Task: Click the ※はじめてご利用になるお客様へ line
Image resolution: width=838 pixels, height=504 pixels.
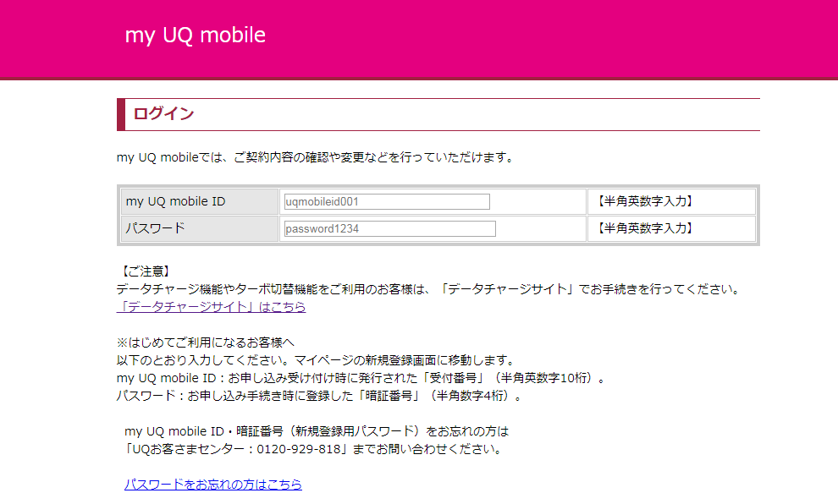Action: click(x=205, y=342)
